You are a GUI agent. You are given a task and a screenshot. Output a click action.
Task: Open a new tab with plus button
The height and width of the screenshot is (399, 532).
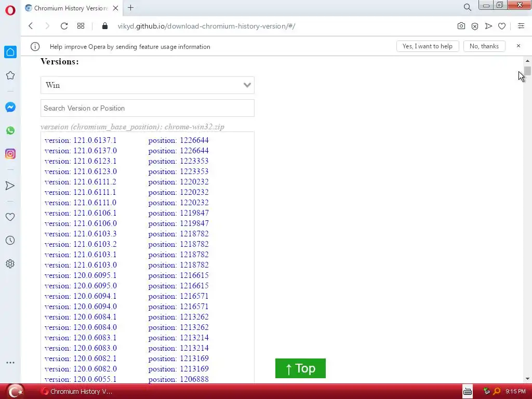[x=130, y=7]
